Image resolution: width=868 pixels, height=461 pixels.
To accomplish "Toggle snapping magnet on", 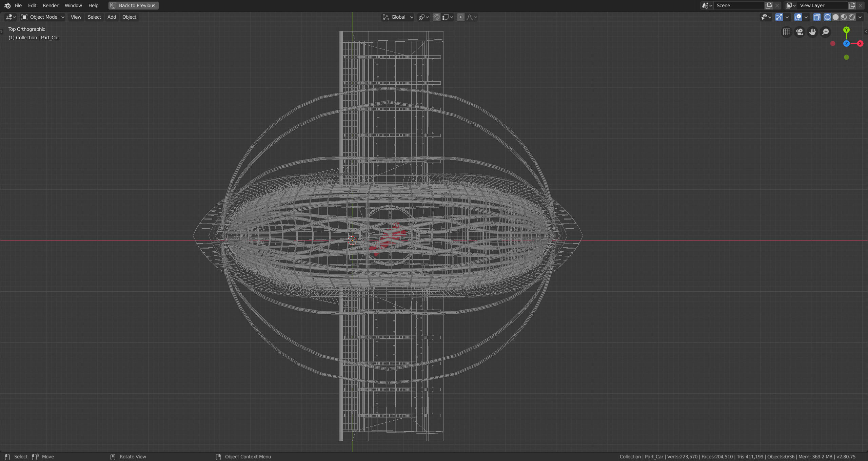I will tap(436, 17).
